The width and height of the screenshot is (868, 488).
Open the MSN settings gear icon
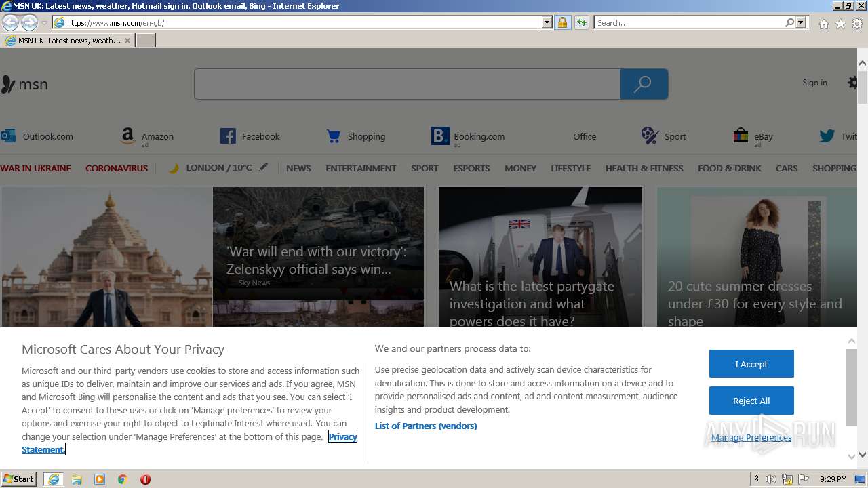point(853,83)
